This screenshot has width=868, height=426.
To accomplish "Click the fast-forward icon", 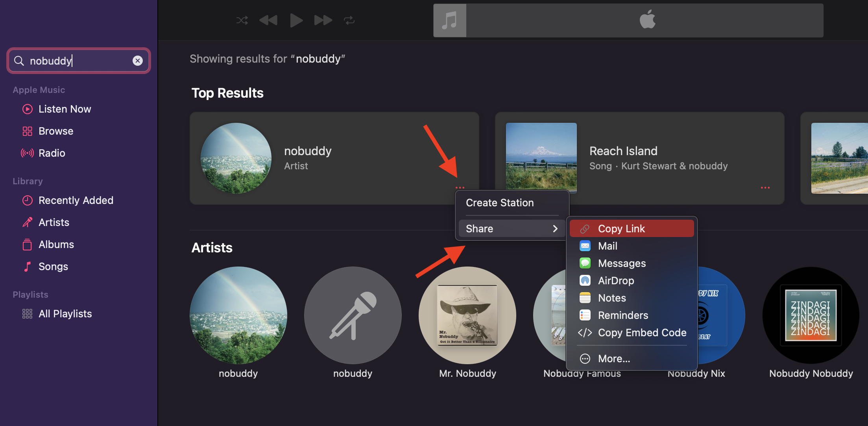I will tap(322, 20).
